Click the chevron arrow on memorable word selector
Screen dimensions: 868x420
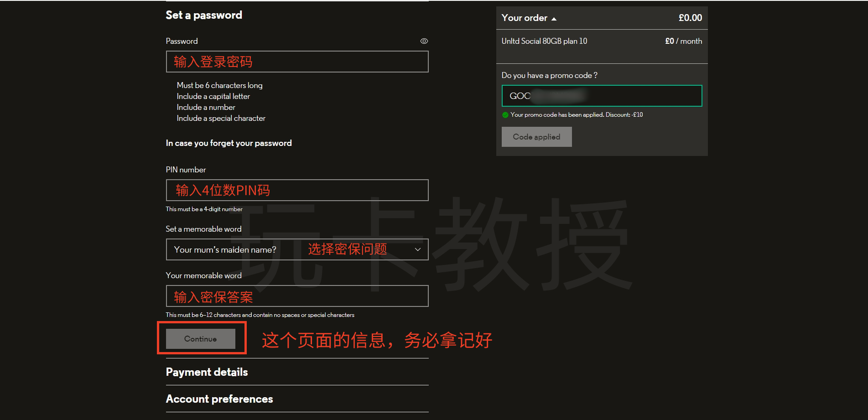pos(417,249)
